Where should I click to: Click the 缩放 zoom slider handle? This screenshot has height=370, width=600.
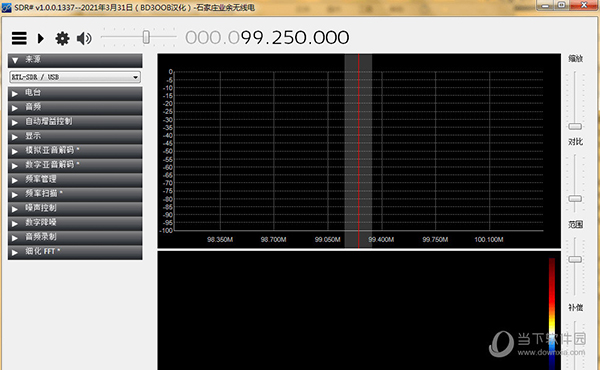pos(575,126)
